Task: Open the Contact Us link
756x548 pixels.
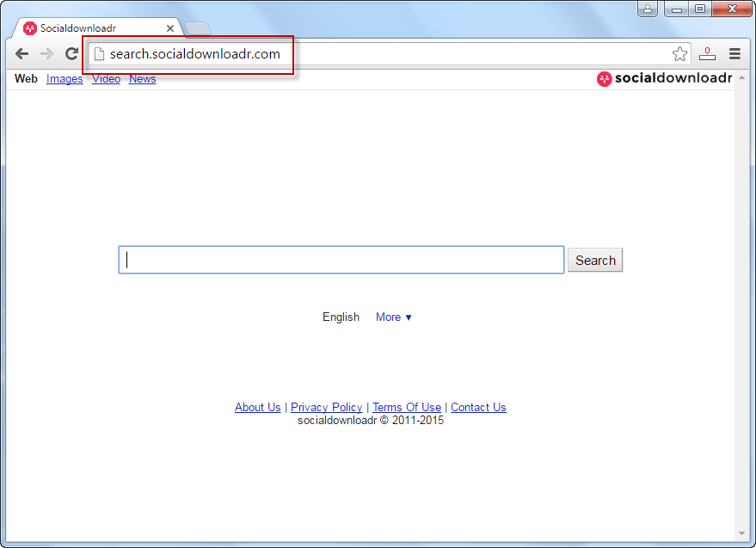Action: 478,407
